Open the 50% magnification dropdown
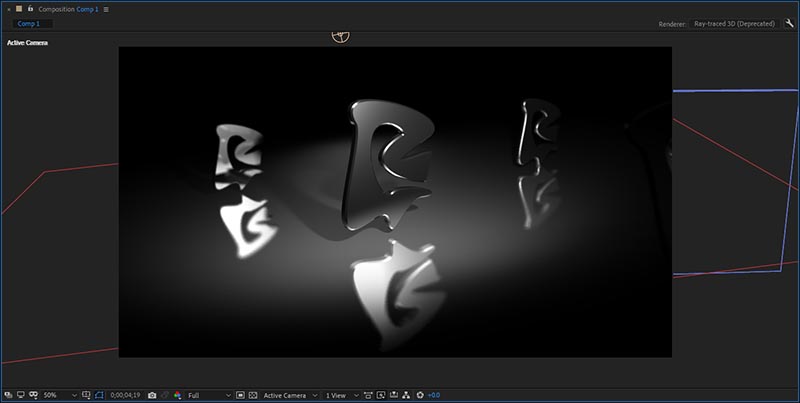The width and height of the screenshot is (800, 403). pyautogui.click(x=60, y=395)
